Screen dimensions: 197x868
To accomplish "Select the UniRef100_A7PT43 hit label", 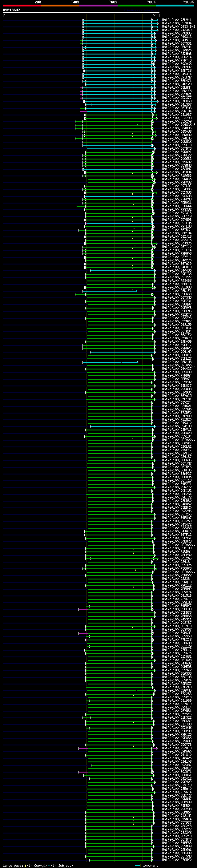I will coord(177,61).
